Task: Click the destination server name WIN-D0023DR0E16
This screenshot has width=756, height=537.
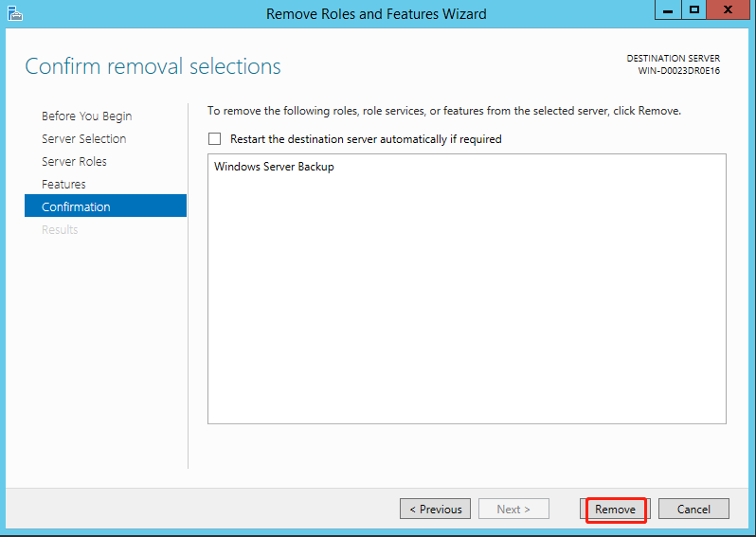Action: coord(679,71)
